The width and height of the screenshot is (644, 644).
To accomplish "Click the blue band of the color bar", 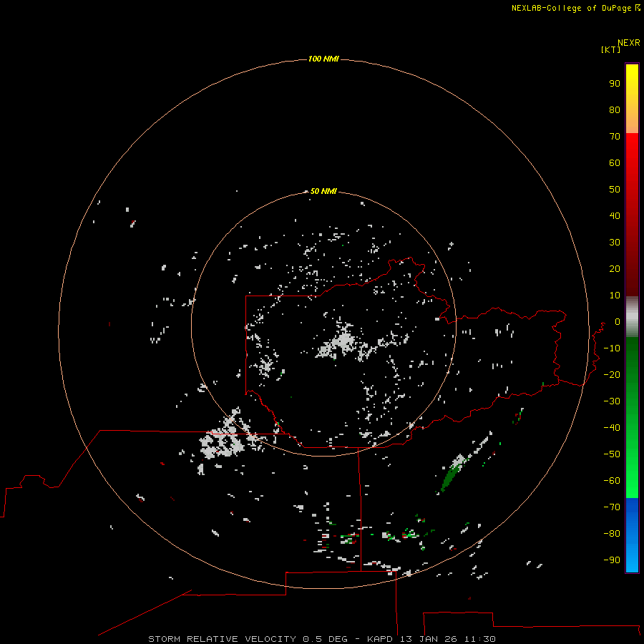I will (x=632, y=535).
